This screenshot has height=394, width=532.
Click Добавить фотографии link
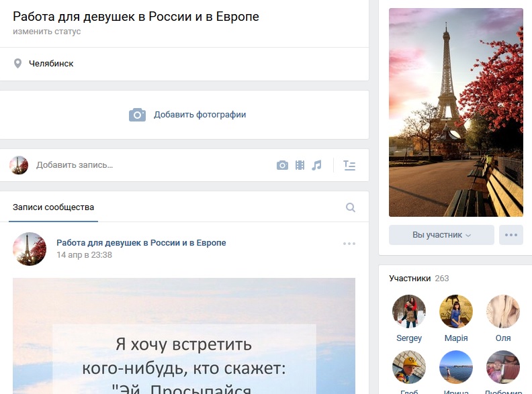[200, 115]
